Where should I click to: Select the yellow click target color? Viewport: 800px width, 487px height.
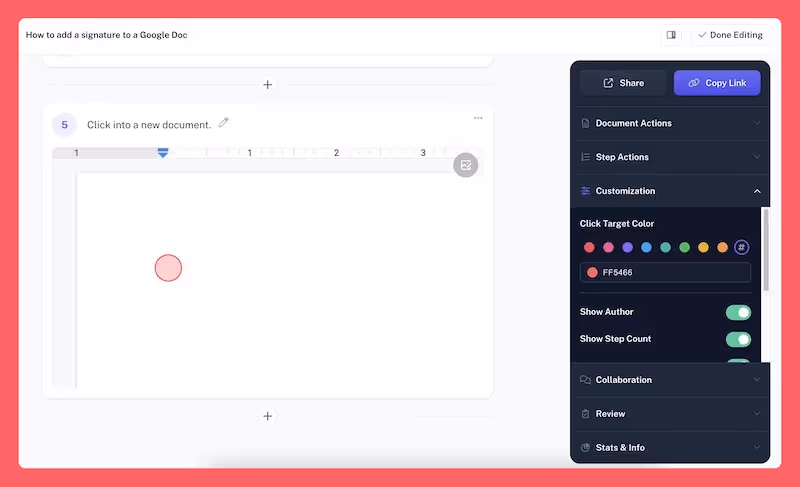(x=704, y=247)
